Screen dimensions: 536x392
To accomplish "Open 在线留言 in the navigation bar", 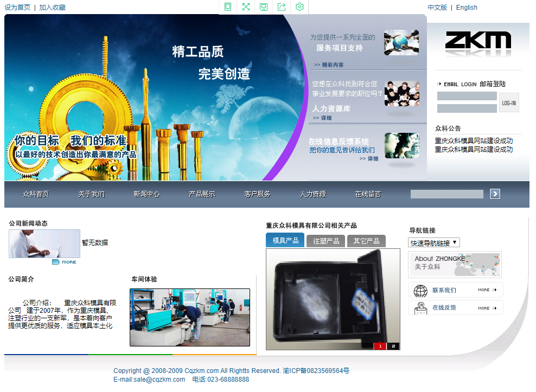I will pyautogui.click(x=368, y=194).
